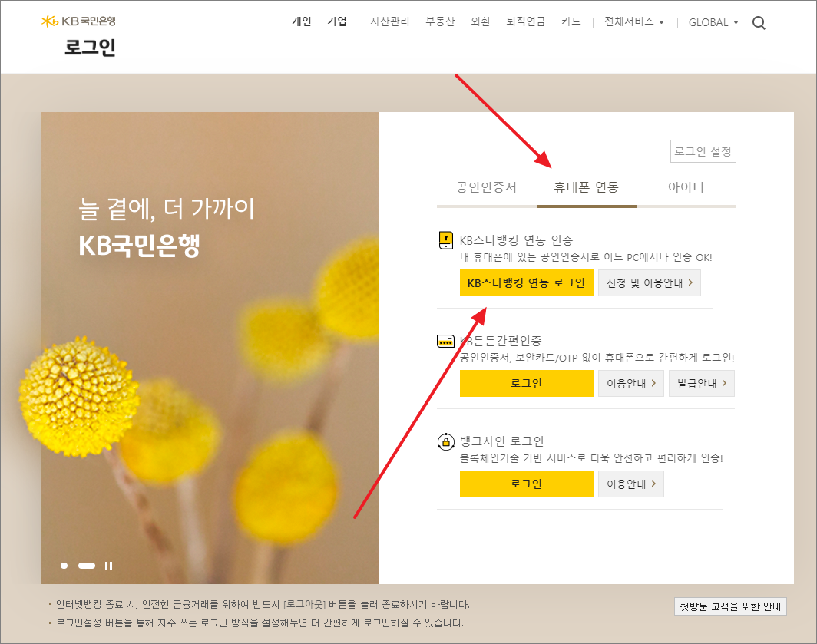This screenshot has width=817, height=644.
Task: Switch to the 공인인증서 tab
Action: (x=487, y=187)
